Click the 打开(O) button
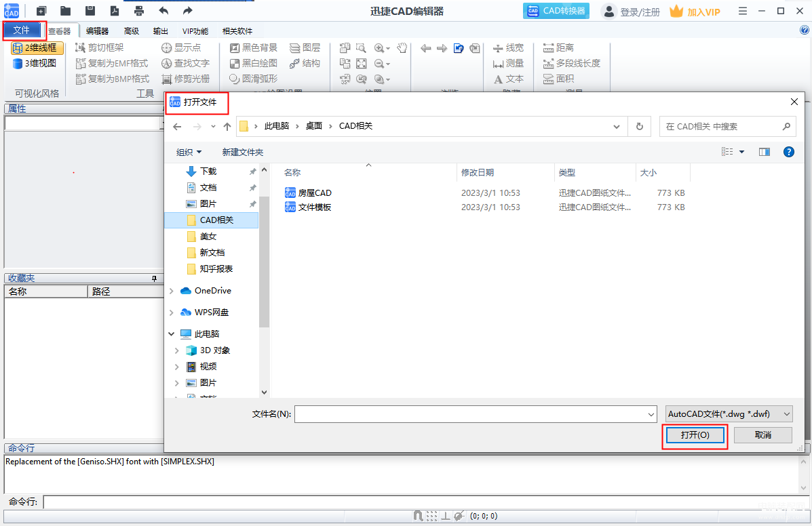 click(695, 435)
